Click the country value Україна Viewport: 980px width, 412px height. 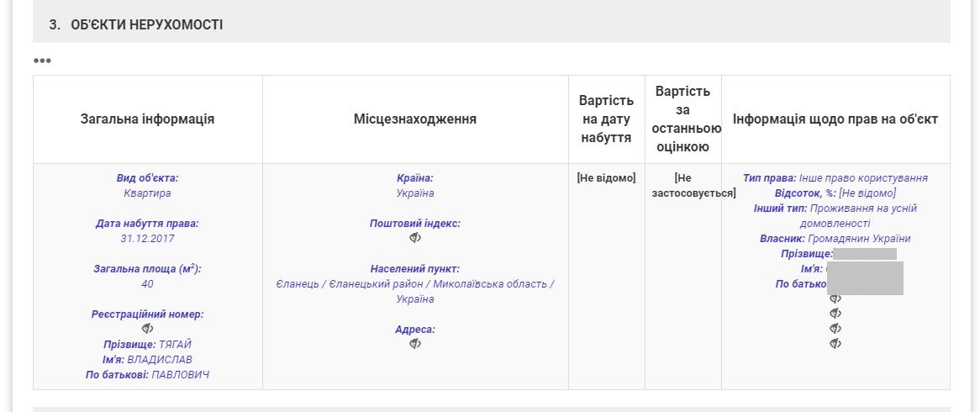[415, 193]
